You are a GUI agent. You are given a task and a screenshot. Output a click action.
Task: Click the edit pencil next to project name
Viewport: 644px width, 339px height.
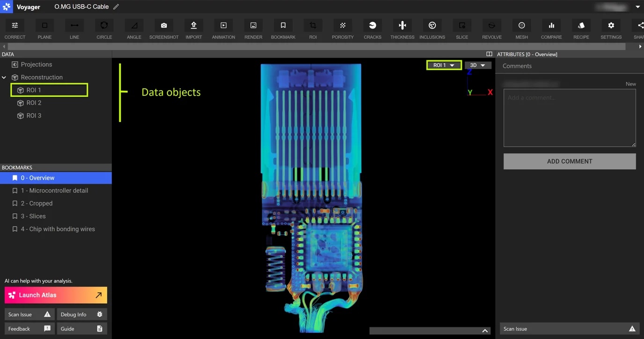point(116,7)
